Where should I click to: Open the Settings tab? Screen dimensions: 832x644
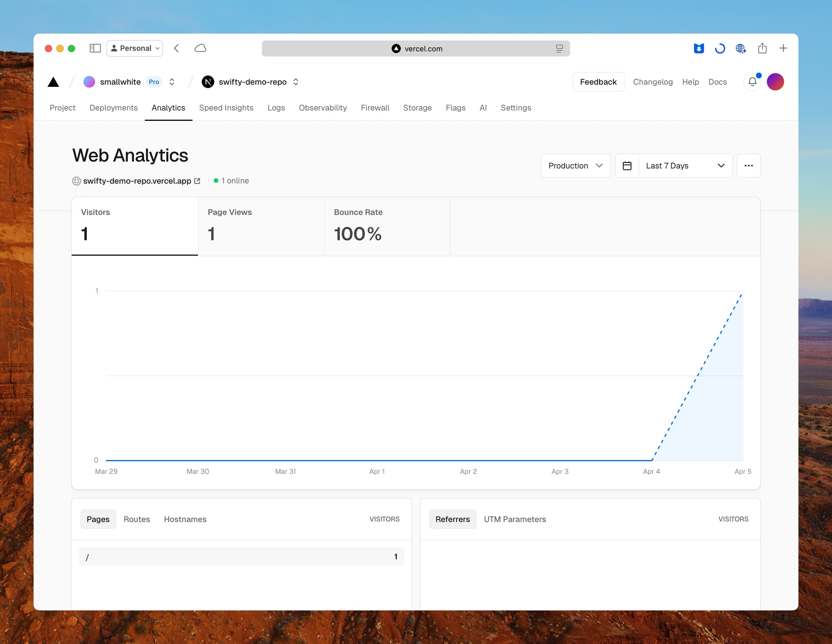pyautogui.click(x=516, y=108)
